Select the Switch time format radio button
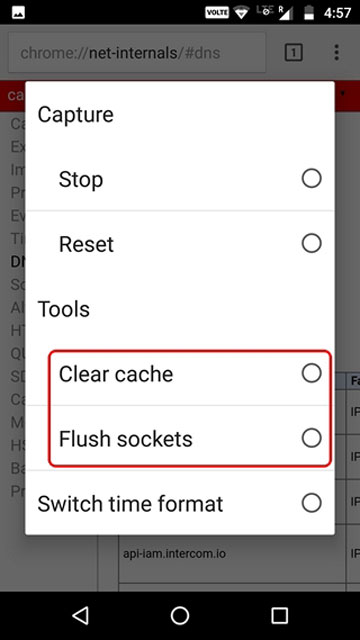The width and height of the screenshot is (360, 640). [x=311, y=503]
